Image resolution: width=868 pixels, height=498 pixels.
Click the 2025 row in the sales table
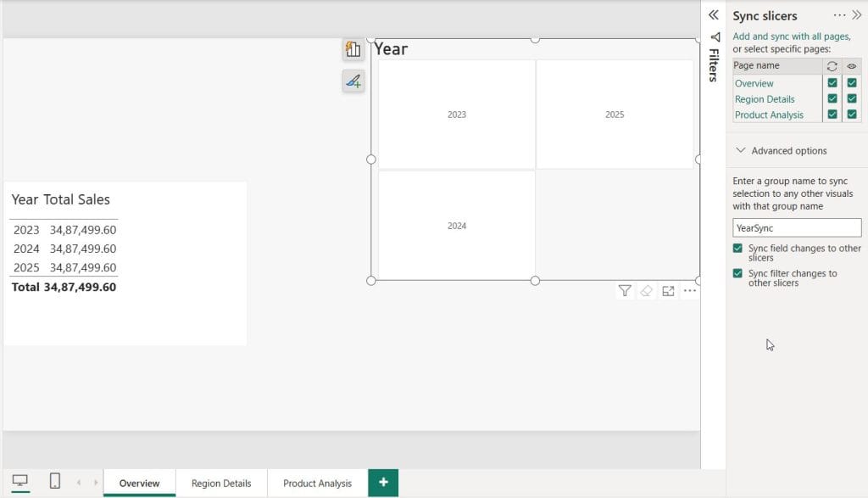pos(64,267)
